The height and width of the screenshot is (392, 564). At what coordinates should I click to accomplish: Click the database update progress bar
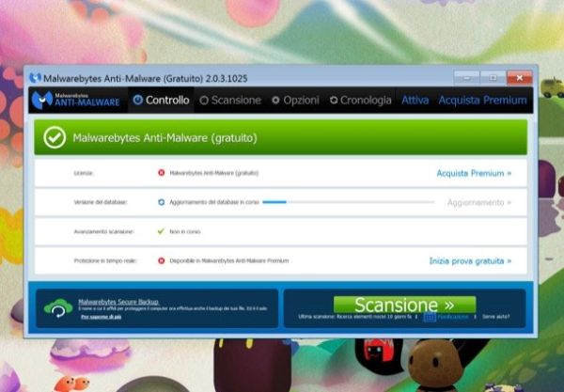349,202
